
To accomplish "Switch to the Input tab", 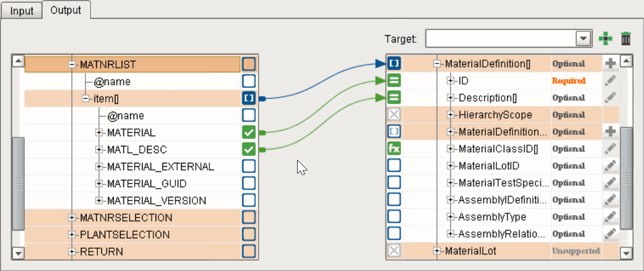I will pos(22,11).
